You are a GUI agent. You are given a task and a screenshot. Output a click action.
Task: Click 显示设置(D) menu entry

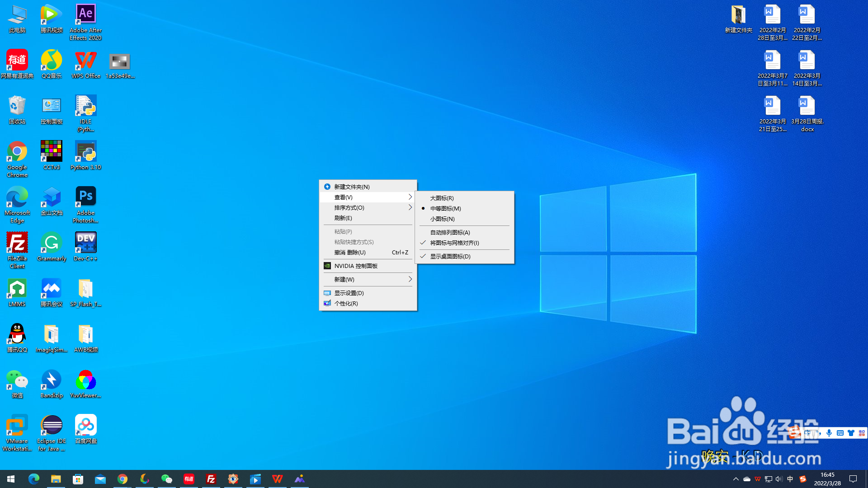click(349, 293)
